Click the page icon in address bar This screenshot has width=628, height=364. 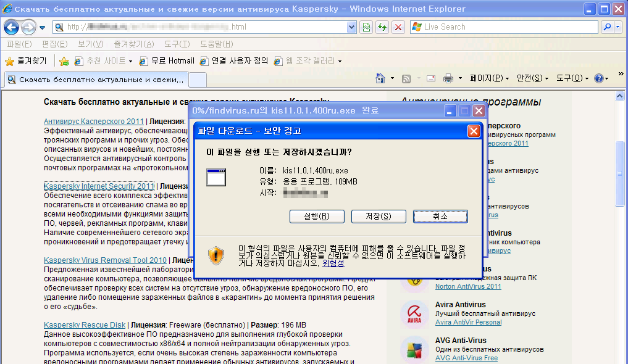coord(59,27)
